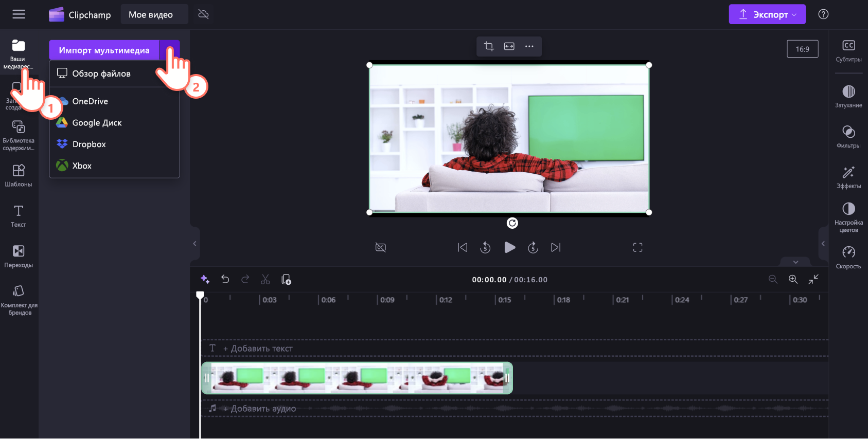Collapse the timeline with chevron

[795, 262]
